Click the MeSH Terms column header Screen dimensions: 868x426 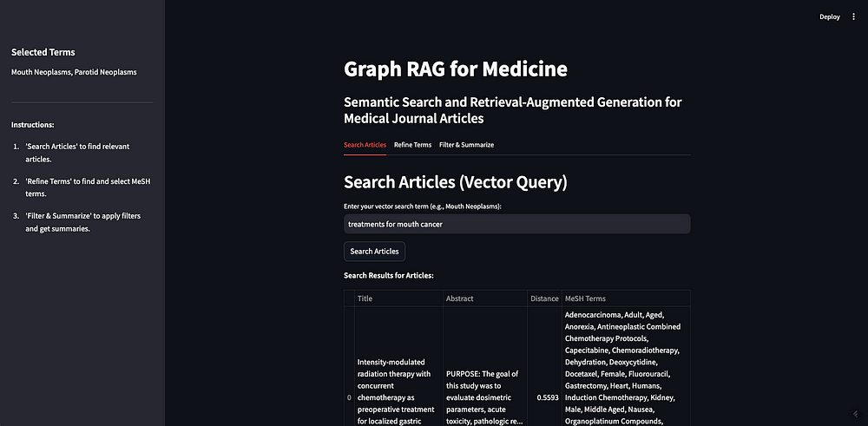coord(625,298)
